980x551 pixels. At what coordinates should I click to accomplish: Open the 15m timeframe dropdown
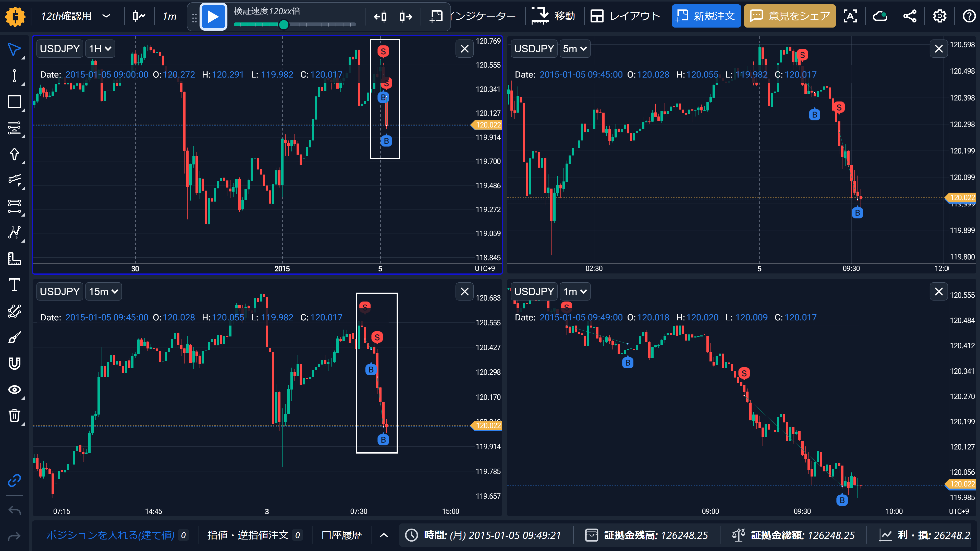103,292
